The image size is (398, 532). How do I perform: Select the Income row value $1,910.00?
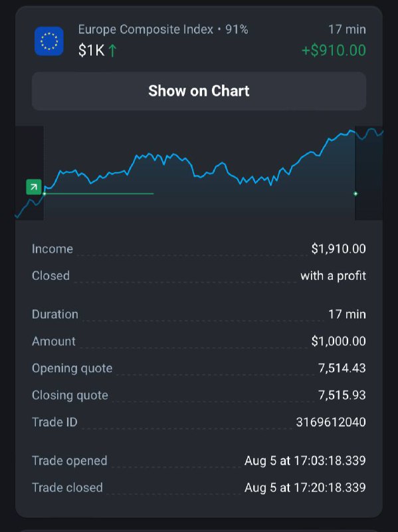click(x=338, y=249)
